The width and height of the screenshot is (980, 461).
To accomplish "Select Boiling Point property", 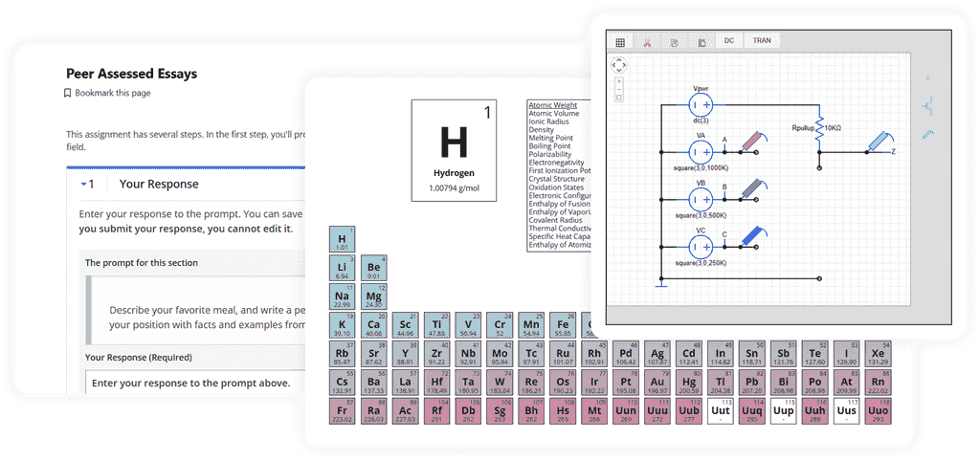I will coord(550,146).
